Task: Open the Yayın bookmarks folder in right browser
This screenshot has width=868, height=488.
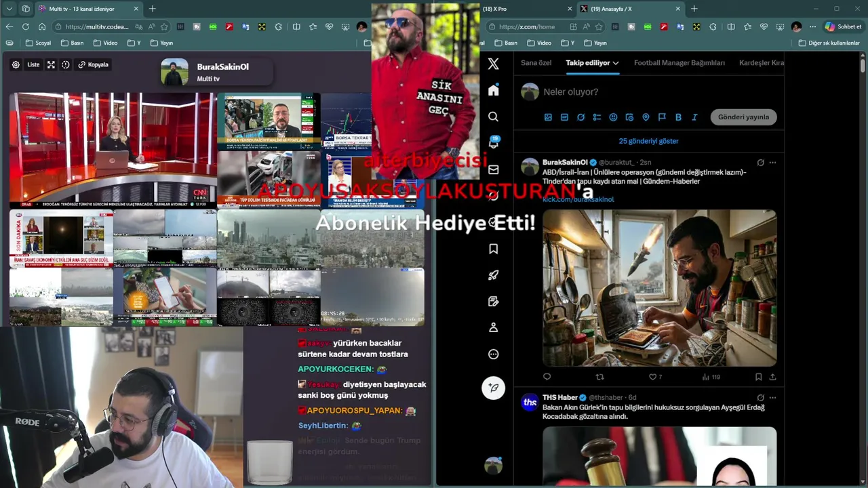Action: tap(595, 43)
